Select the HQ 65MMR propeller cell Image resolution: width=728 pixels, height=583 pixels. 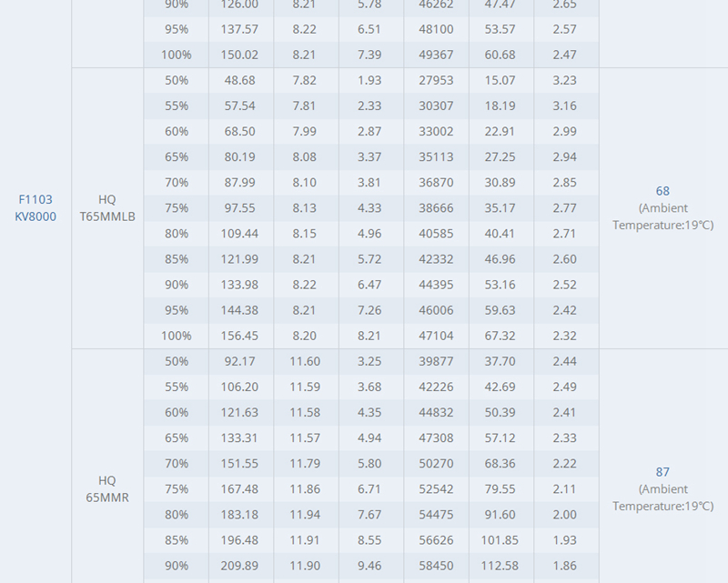[x=107, y=489]
